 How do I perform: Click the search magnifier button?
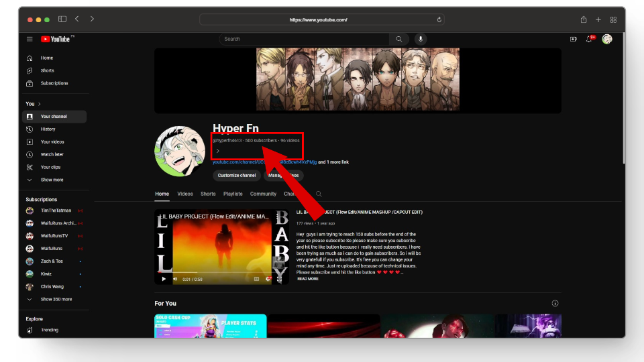398,39
